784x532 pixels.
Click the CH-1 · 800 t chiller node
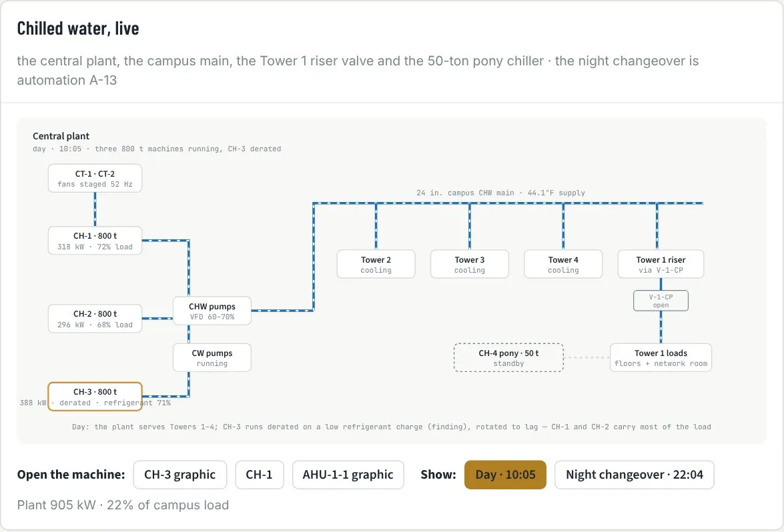point(95,241)
